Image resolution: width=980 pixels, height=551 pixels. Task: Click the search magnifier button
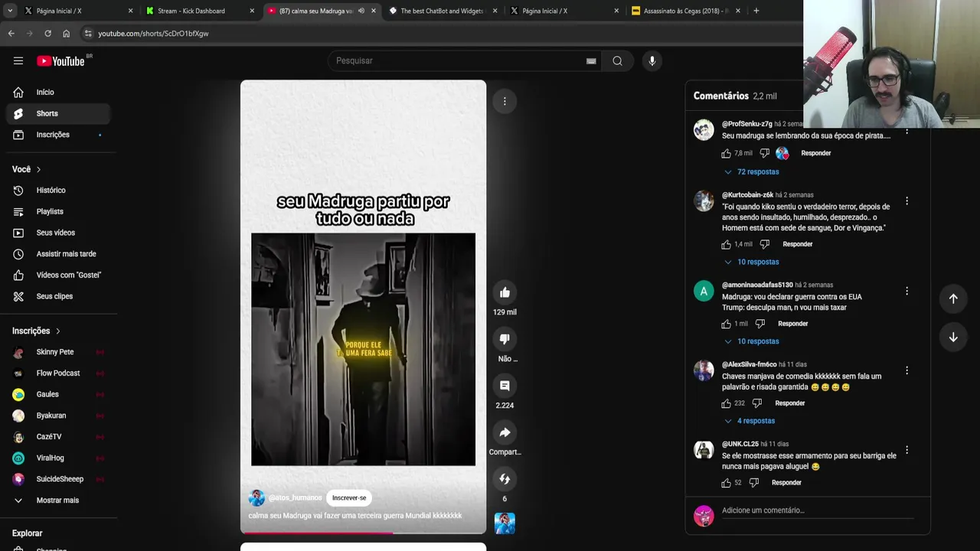point(617,60)
